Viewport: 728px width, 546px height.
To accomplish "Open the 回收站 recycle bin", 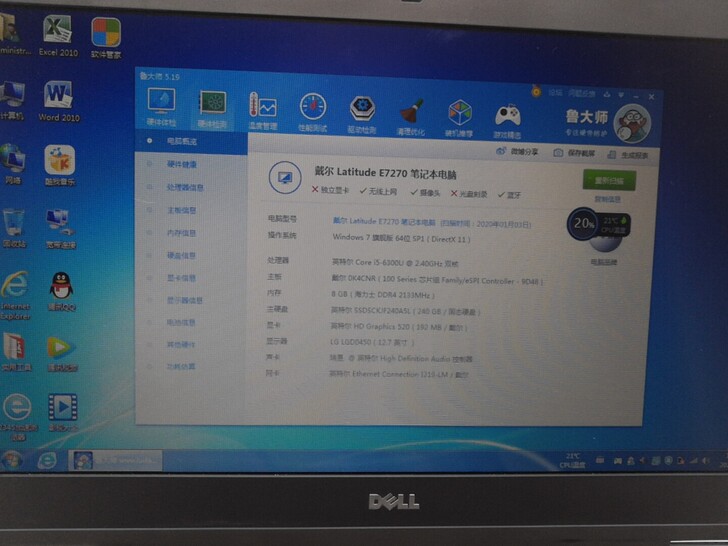I will pos(14,228).
